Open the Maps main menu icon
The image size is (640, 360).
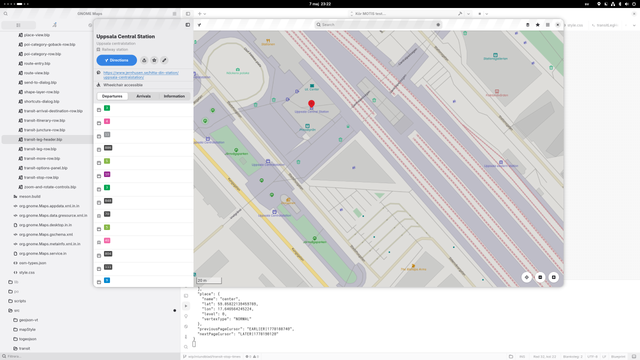coord(548,25)
